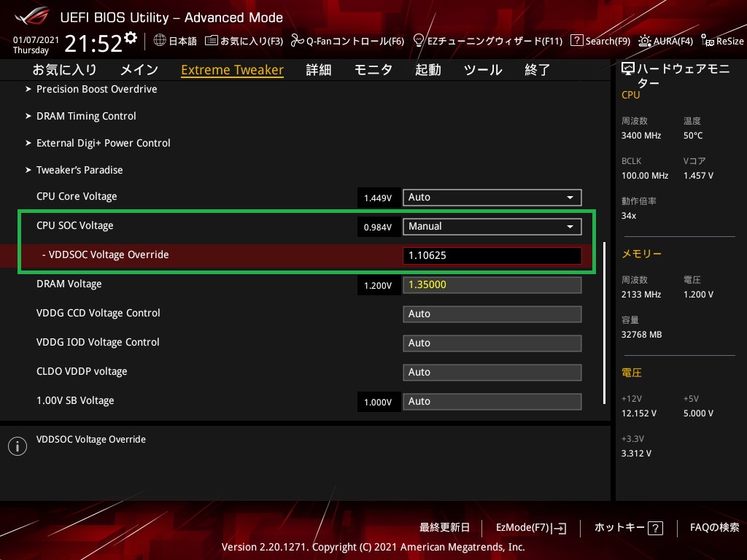Click the VDDSOC Voltage Override input field
The height and width of the screenshot is (560, 747).
coord(492,255)
